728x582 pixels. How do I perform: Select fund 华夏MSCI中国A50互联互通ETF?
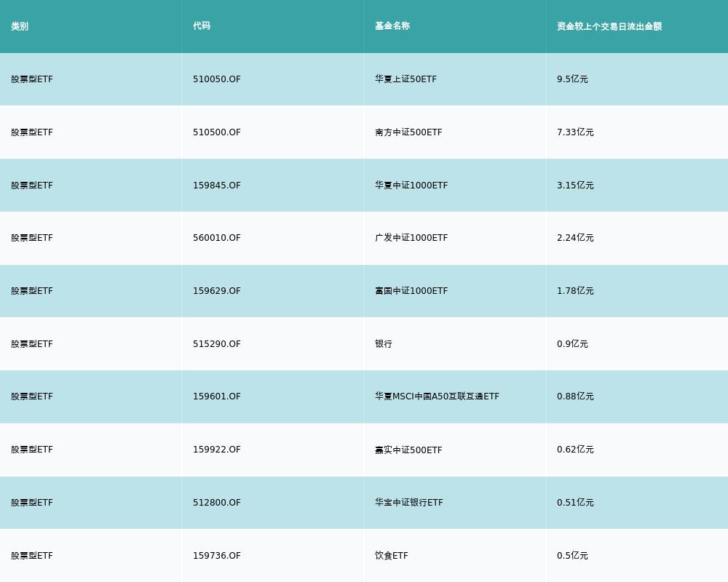(x=437, y=396)
